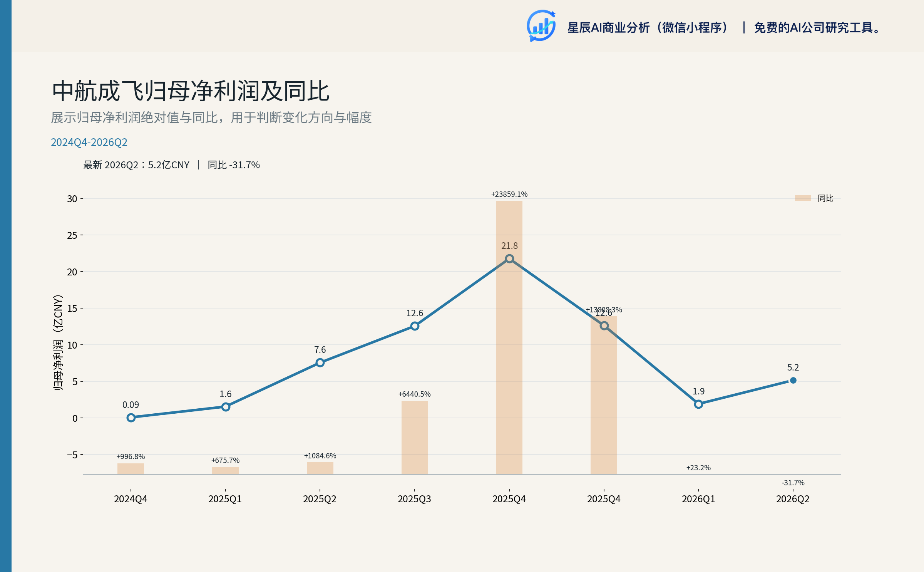Click the 2026Q1 data point at 1.9

pos(698,404)
